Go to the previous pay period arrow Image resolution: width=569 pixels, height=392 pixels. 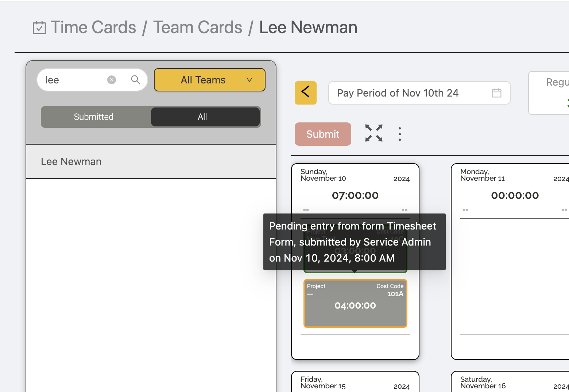pyautogui.click(x=306, y=93)
